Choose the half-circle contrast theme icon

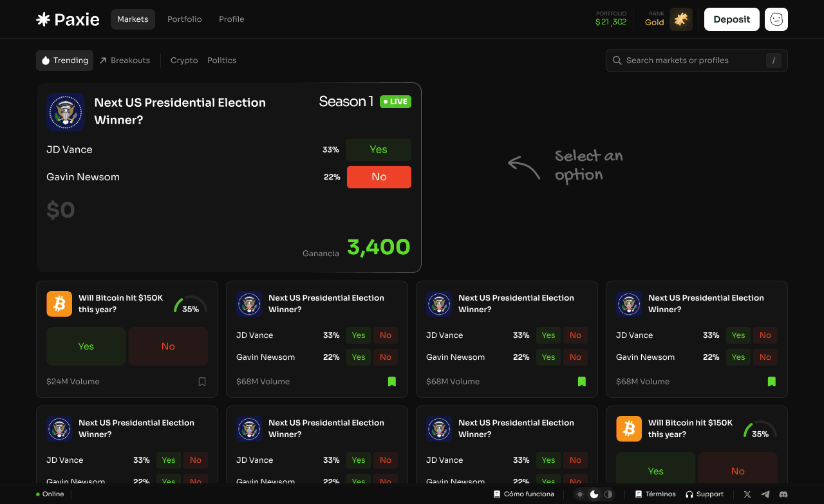point(608,494)
